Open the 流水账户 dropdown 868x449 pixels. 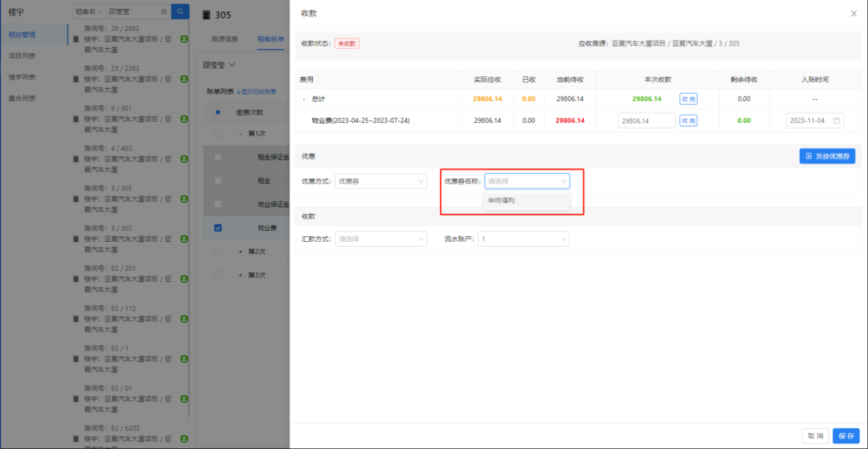pyautogui.click(x=524, y=239)
